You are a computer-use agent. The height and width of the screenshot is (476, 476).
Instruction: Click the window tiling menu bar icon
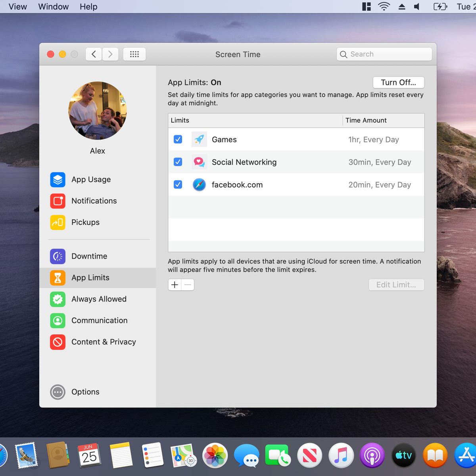367,6
